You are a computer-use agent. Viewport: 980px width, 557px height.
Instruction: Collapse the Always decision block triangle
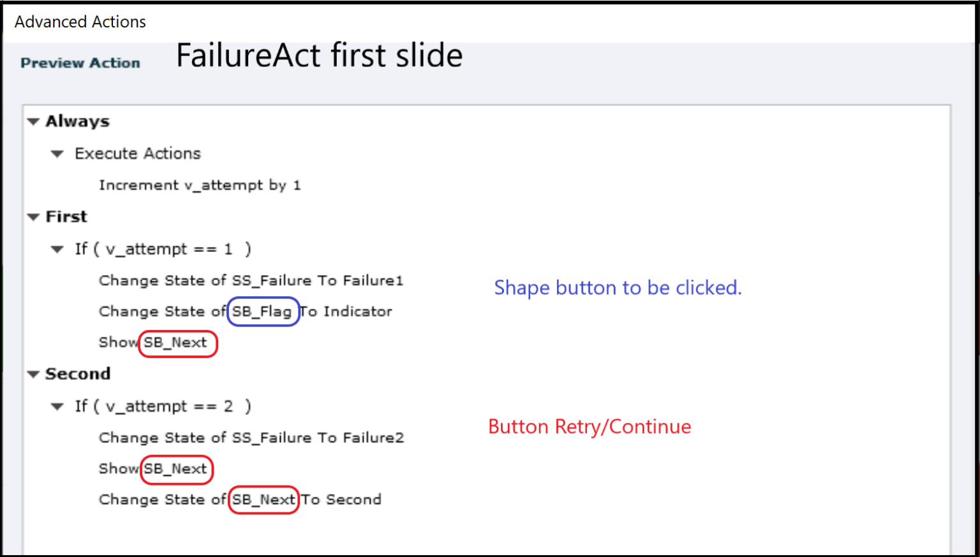click(x=33, y=121)
